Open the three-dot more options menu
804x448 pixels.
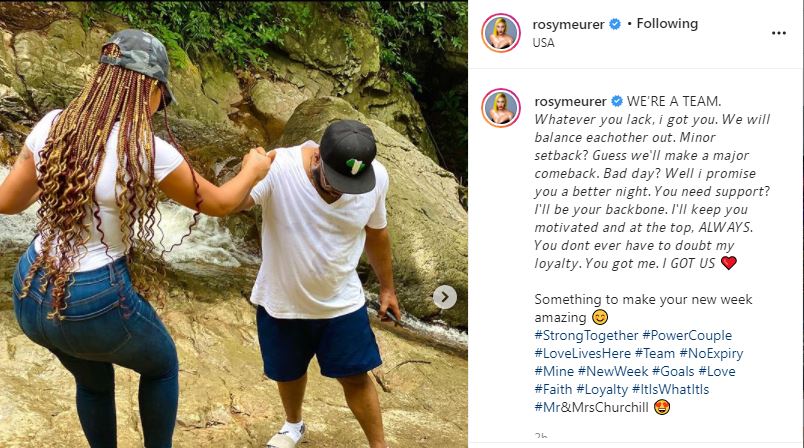779,33
